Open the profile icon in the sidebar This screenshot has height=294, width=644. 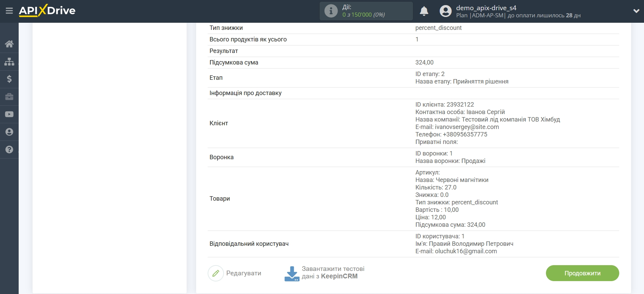tap(9, 132)
